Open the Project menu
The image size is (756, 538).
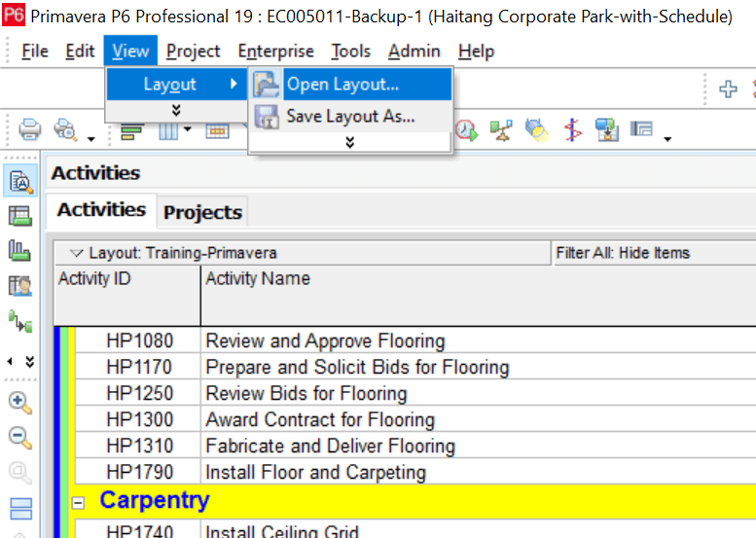pyautogui.click(x=193, y=52)
